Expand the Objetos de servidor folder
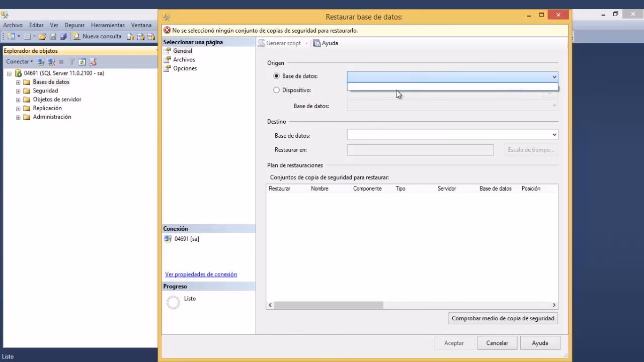The height and width of the screenshot is (362, 644). tap(18, 100)
